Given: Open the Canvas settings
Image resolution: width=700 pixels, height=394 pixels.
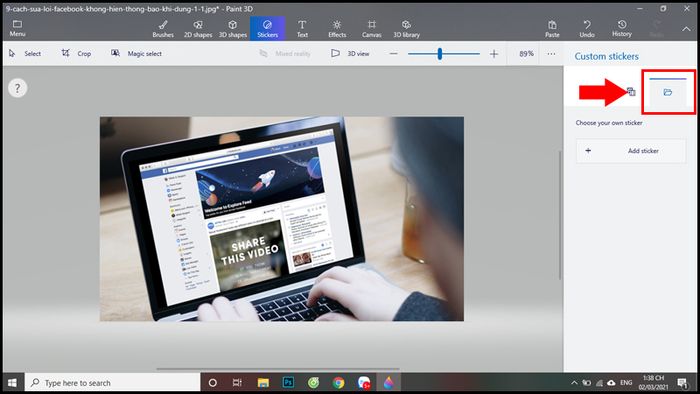Looking at the screenshot, I should pos(371,29).
